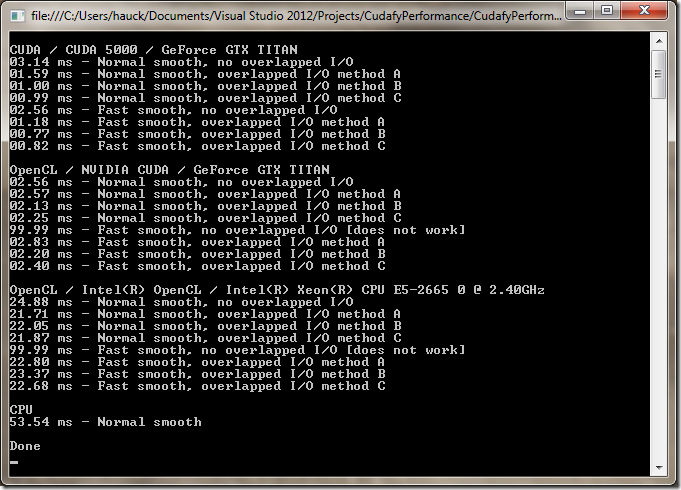Click the 'OpenCL / NVIDIA CUDA / GeForce GTX TITAN' header
681x490 pixels.
[x=170, y=169]
